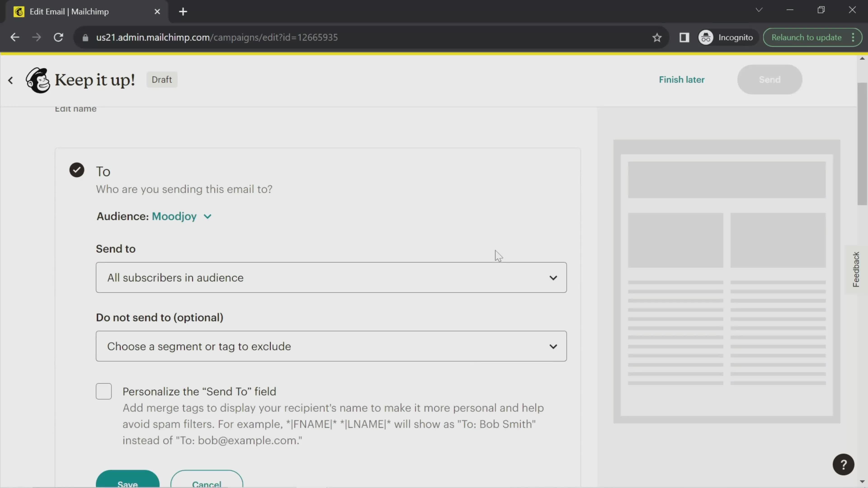Select the Draft status indicator
This screenshot has height=488, width=868.
click(x=162, y=79)
